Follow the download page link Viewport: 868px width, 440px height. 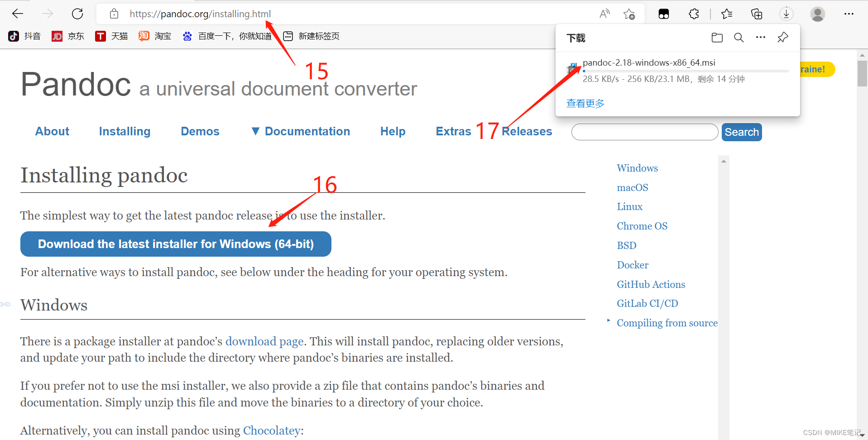[x=264, y=341]
